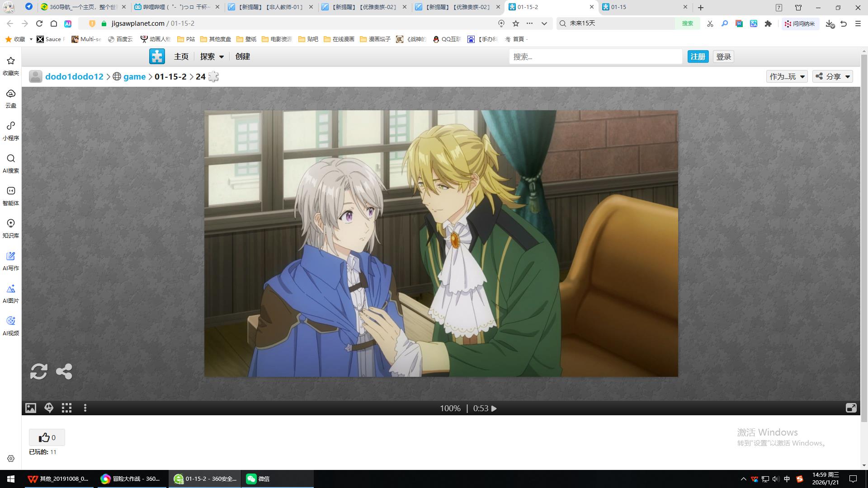Bookmark page with address bar star icon
This screenshot has width=868, height=488.
[x=516, y=23]
